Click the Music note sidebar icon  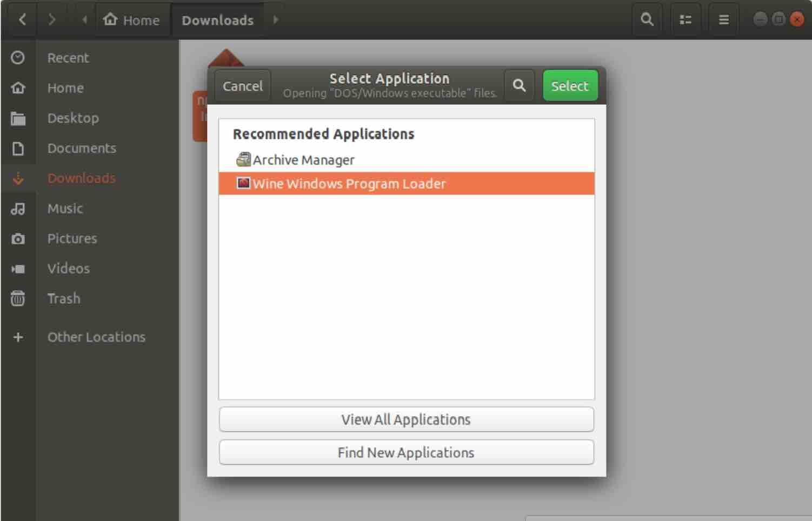[x=18, y=209]
